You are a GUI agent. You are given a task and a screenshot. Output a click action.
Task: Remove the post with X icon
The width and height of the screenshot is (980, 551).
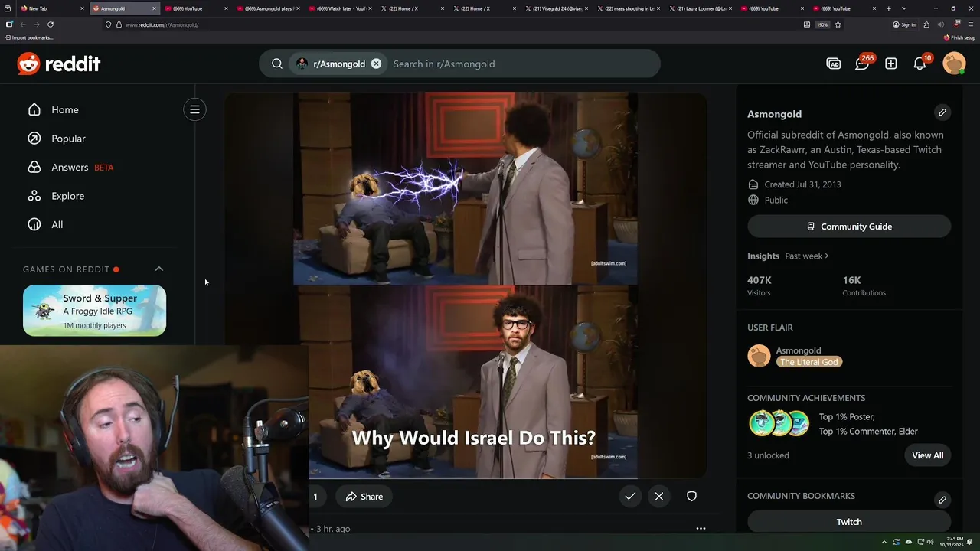pos(659,497)
